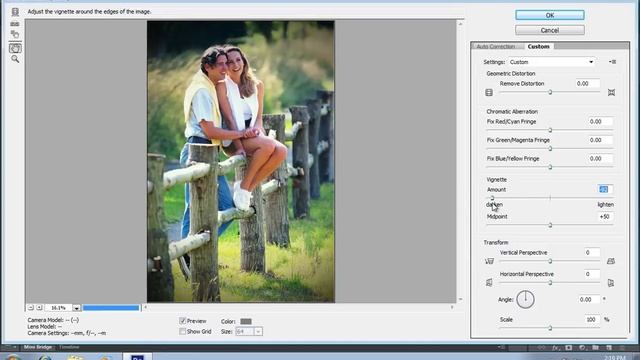Viewport: 640px width, 360px height.
Task: Toggle the Preview checkbox
Action: tap(182, 321)
